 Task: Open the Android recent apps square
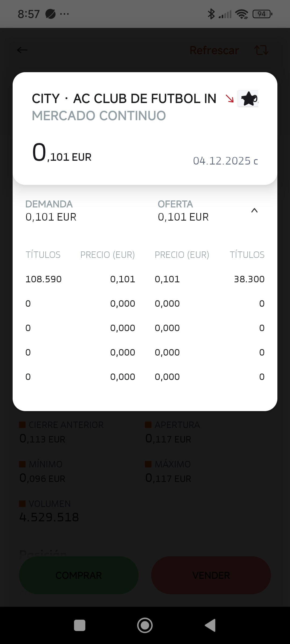80,625
